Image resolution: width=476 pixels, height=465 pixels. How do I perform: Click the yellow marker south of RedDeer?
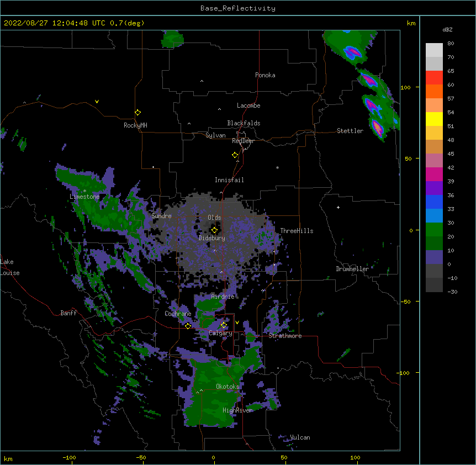(x=235, y=155)
